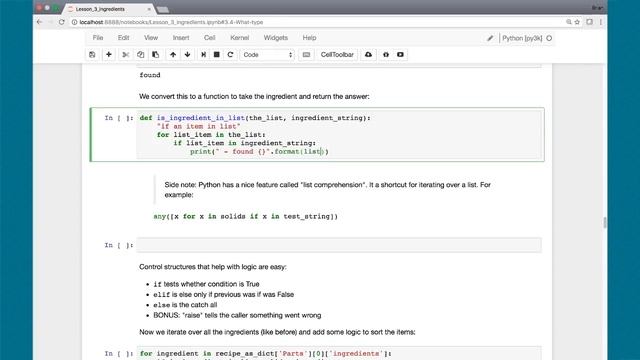The height and width of the screenshot is (360, 640).
Task: Click the cloud upload toolbar icon
Action: 368,55
